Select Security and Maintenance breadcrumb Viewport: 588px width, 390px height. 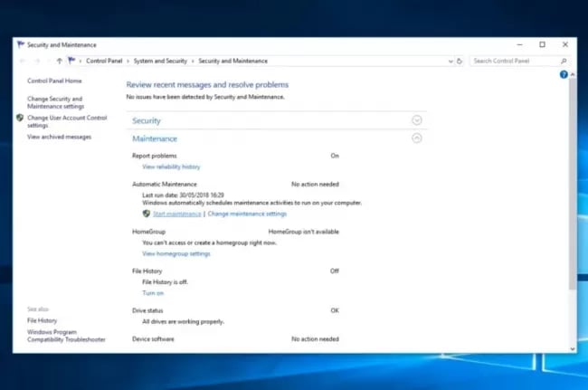232,61
